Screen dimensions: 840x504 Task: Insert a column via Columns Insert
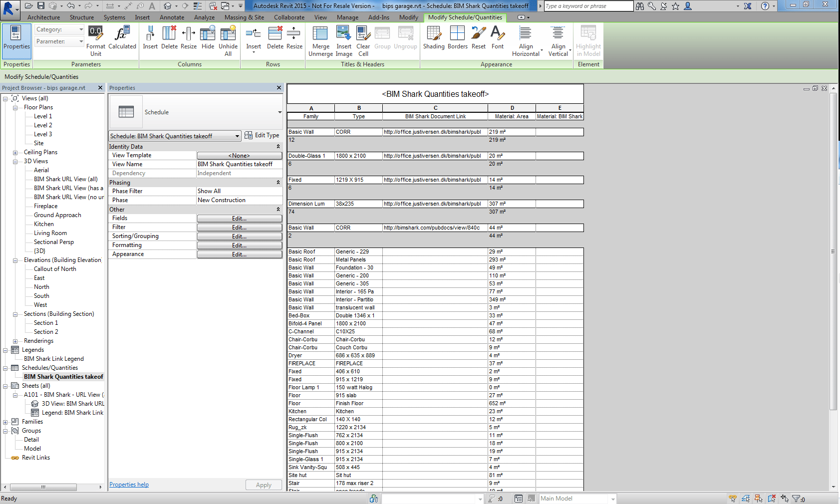150,38
